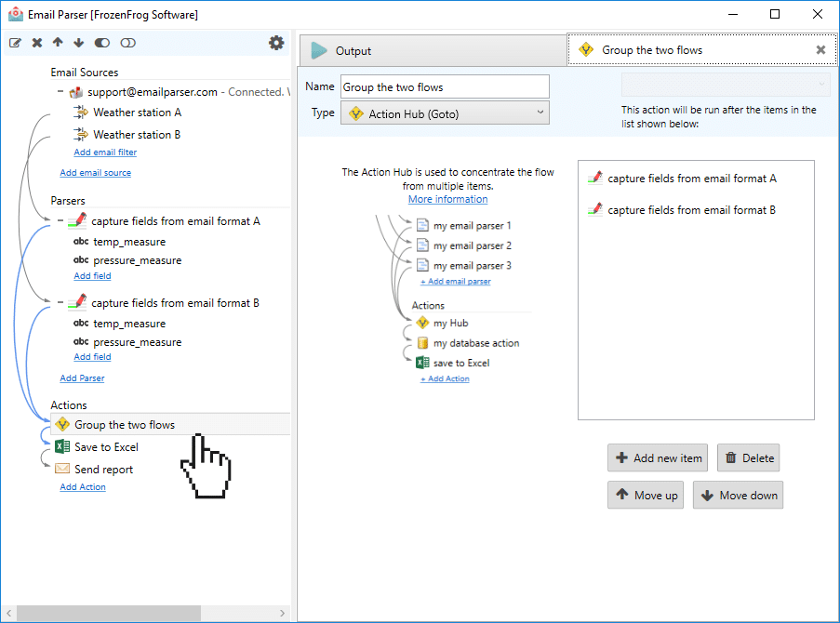The image size is (840, 623).
Task: Move item up with toolbar arrow
Action: coord(58,43)
